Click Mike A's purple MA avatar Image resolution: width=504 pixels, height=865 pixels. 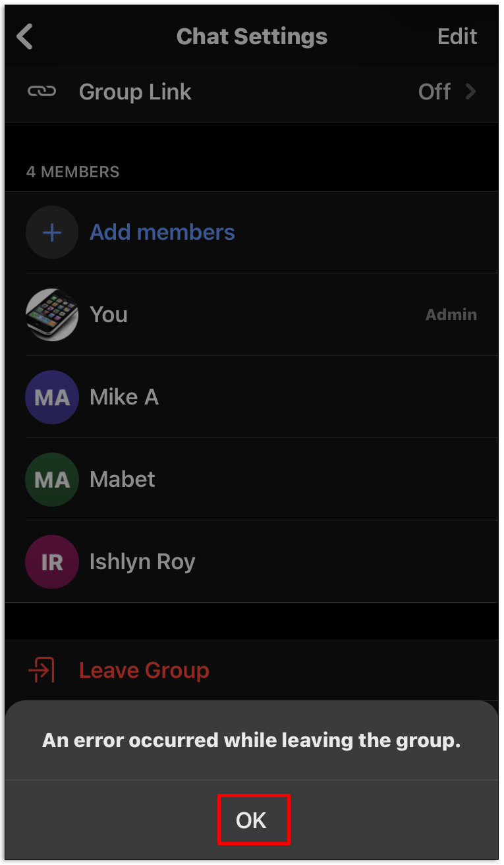click(x=51, y=397)
